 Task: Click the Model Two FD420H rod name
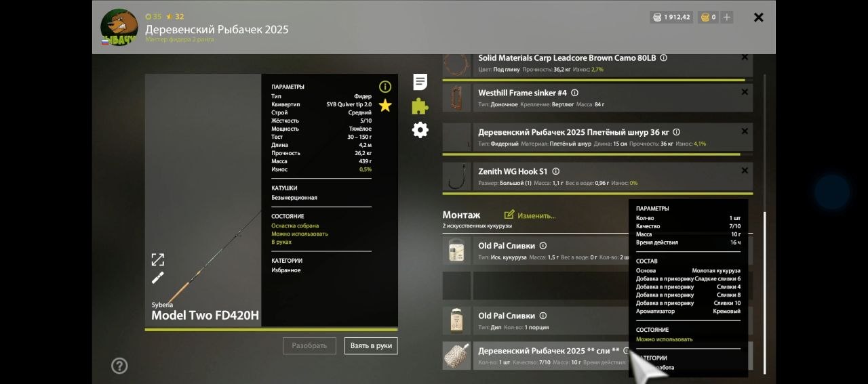tap(205, 316)
